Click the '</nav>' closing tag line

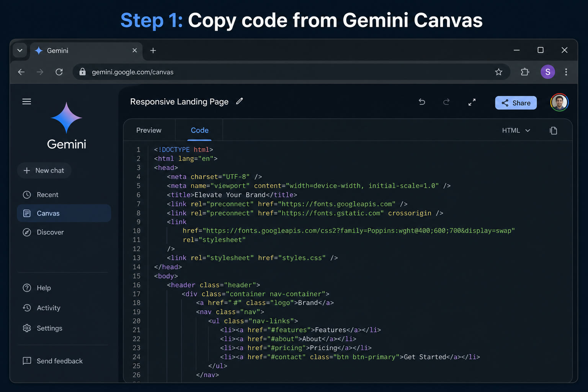tap(207, 375)
